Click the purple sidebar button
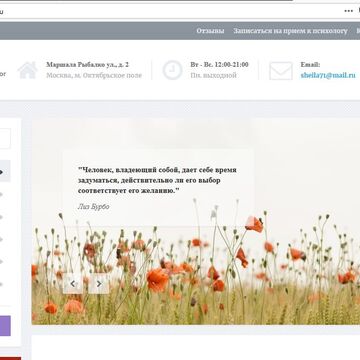 (x=5, y=326)
